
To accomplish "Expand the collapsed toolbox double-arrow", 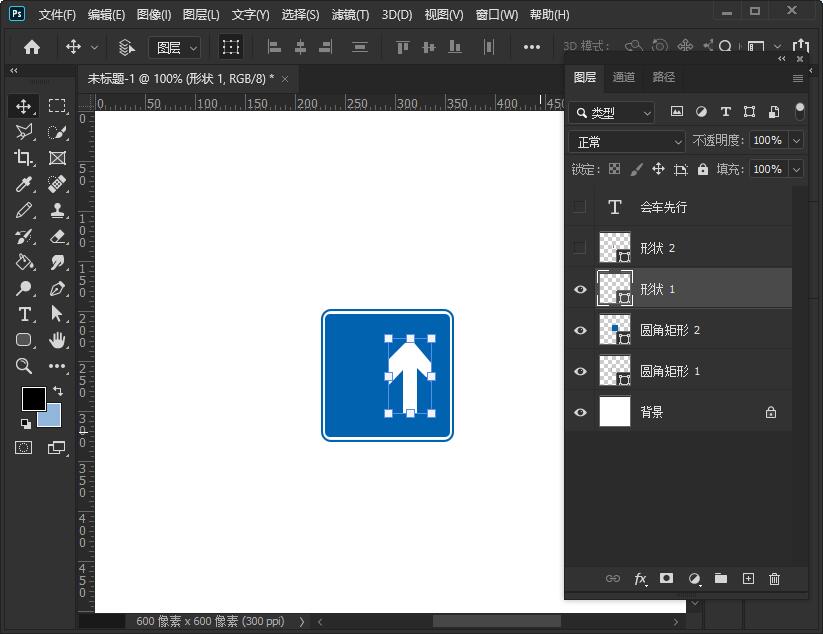I will (14, 70).
